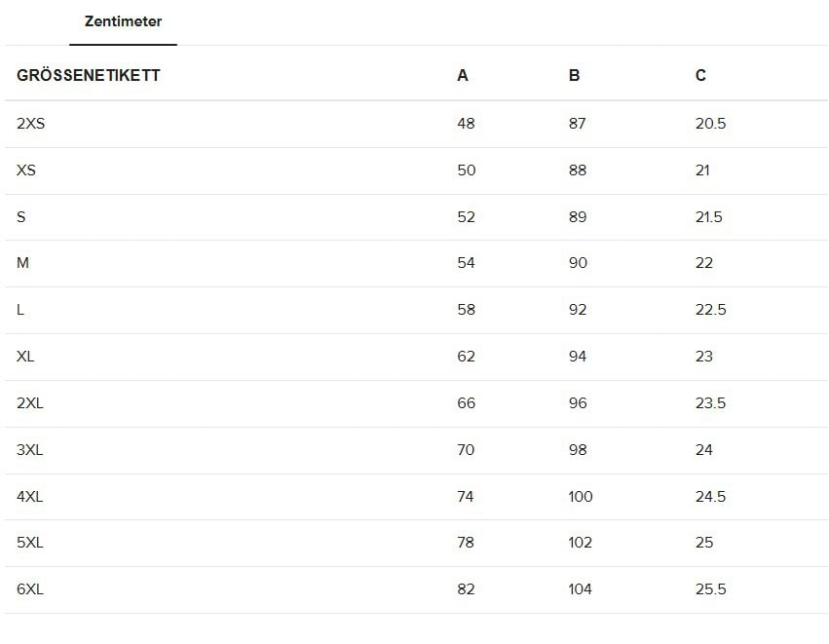The height and width of the screenshot is (644, 829).
Task: Select the L size row label
Action: [x=21, y=310]
